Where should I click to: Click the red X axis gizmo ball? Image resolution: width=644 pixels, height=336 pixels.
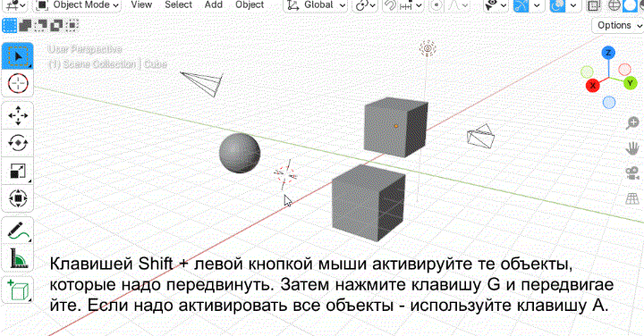click(593, 85)
